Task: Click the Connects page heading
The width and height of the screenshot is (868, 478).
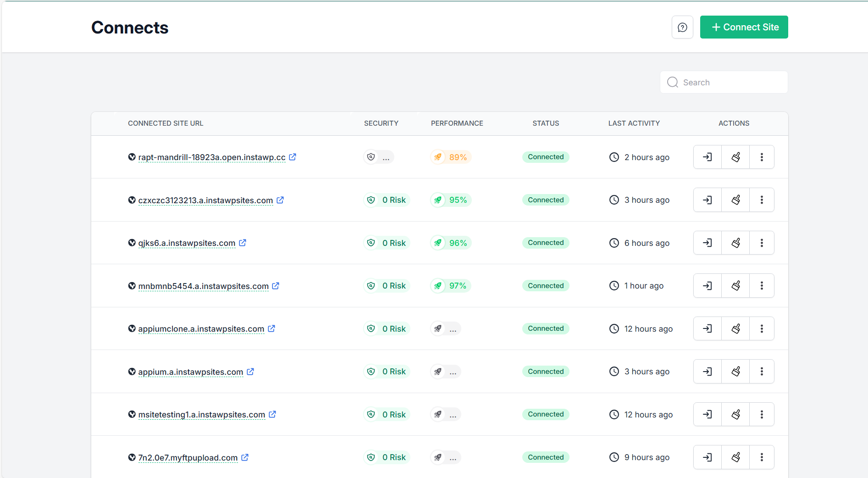Action: pos(130,28)
